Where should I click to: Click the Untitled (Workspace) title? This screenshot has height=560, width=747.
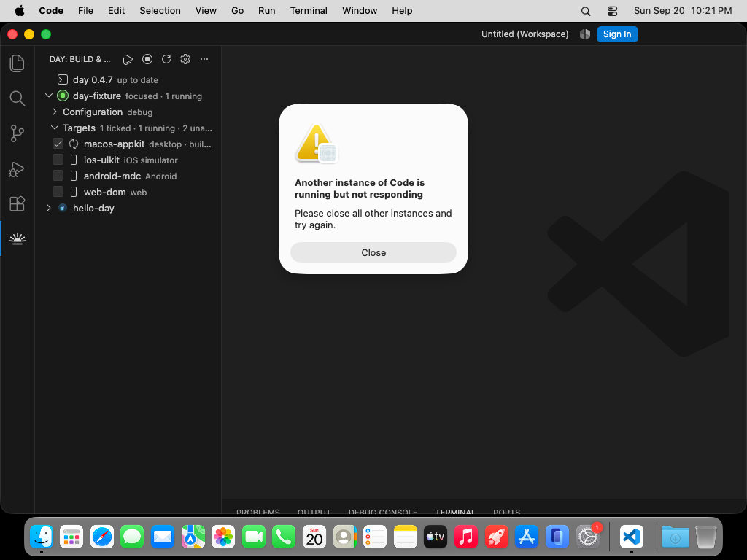tap(525, 34)
